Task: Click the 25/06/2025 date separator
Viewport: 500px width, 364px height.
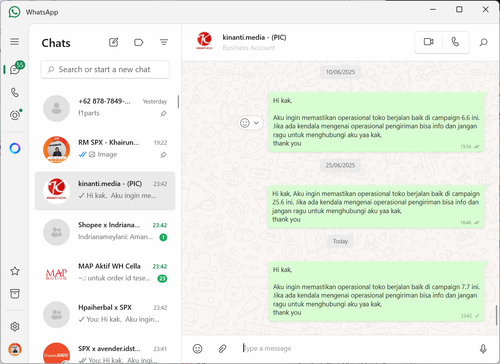Action: 340,165
